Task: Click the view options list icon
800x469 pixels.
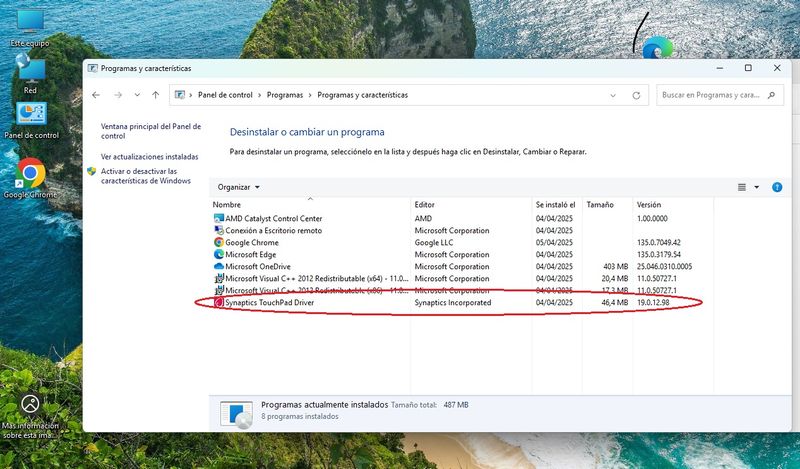Action: tap(742, 187)
